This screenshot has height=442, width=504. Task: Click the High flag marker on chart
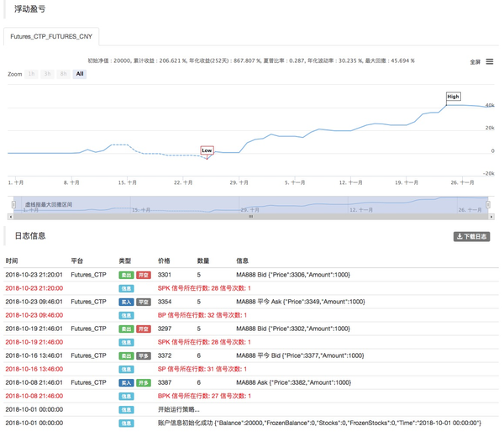coord(453,97)
